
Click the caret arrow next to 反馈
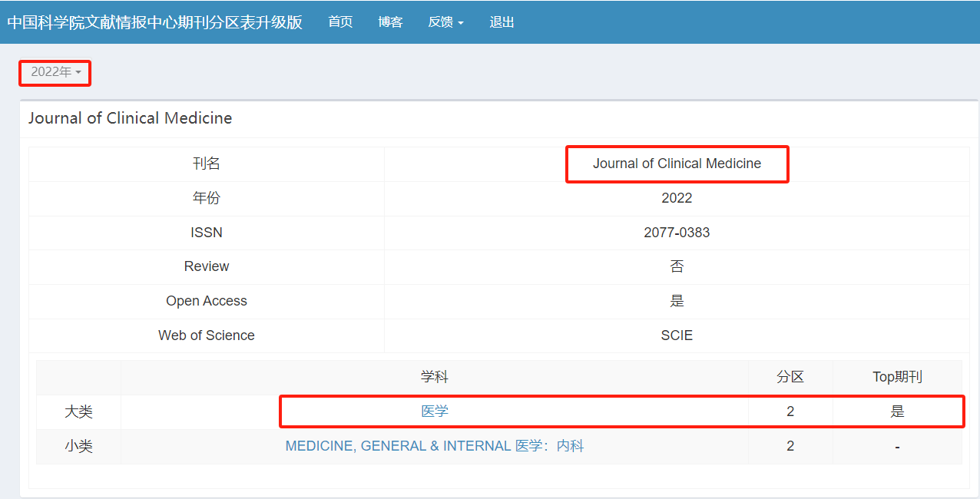[x=461, y=23]
